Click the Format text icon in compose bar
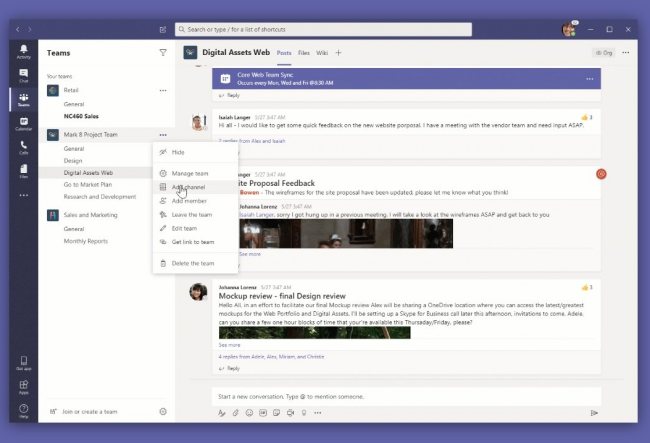650x443 pixels. pos(222,413)
